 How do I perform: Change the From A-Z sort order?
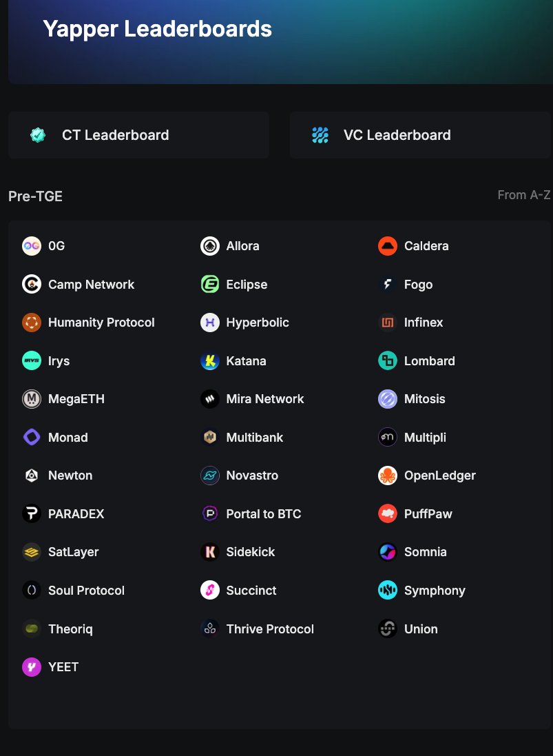pyautogui.click(x=523, y=195)
